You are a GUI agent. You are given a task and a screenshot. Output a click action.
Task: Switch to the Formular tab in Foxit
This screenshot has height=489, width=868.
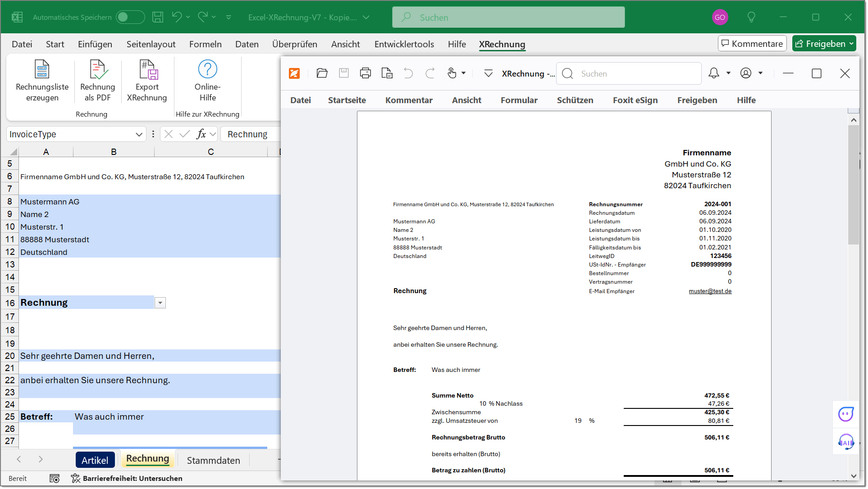pyautogui.click(x=519, y=100)
